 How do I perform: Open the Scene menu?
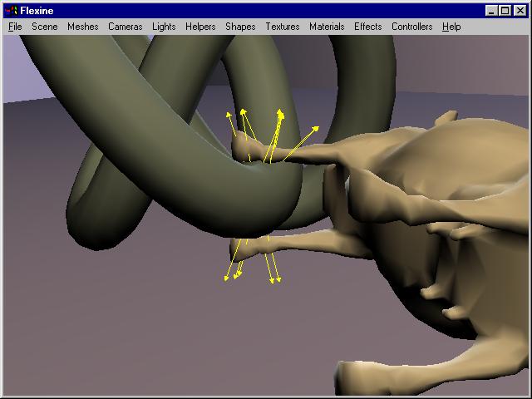[x=44, y=27]
